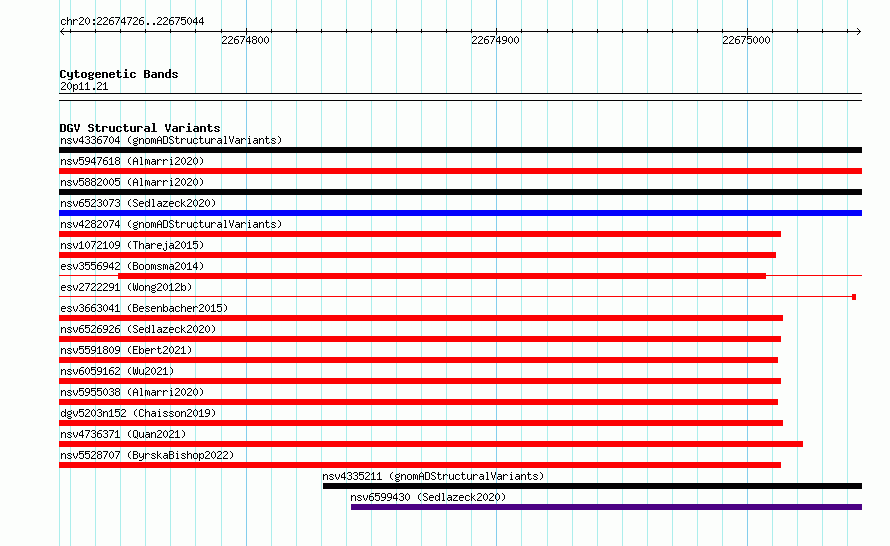Click the red bar under nsv4736371
The width and height of the screenshot is (890, 546).
(431, 444)
